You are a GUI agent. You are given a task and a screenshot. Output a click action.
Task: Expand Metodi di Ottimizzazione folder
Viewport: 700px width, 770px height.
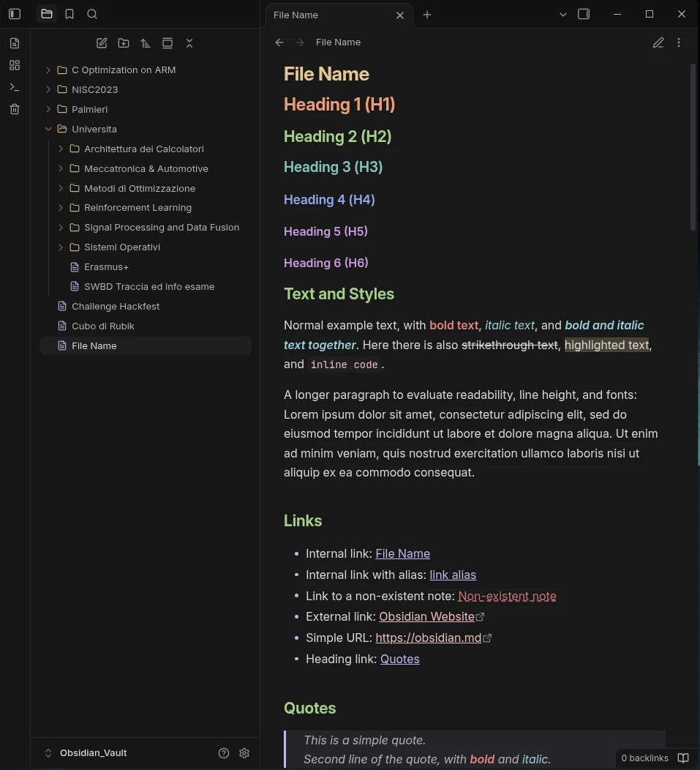click(61, 188)
